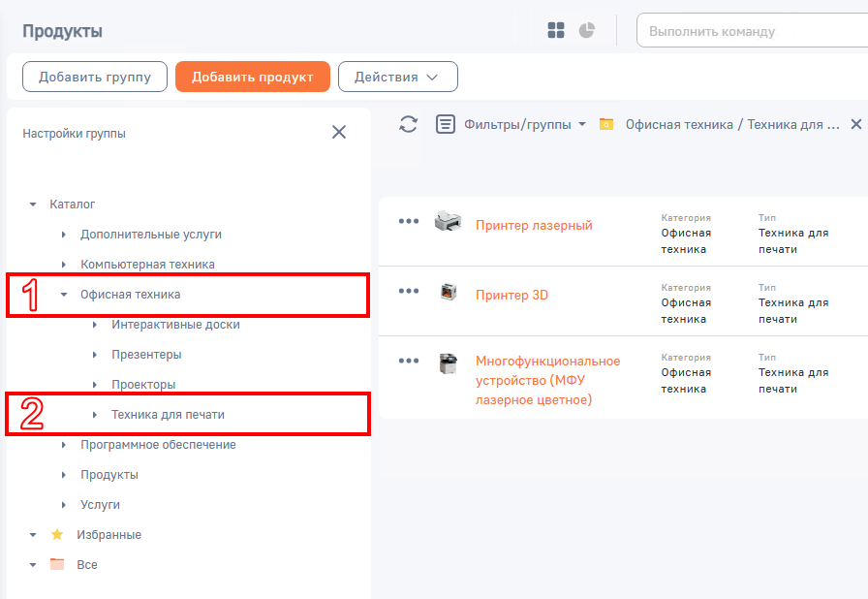Open the menu dots for Принтер 3D
868x599 pixels.
tap(409, 291)
